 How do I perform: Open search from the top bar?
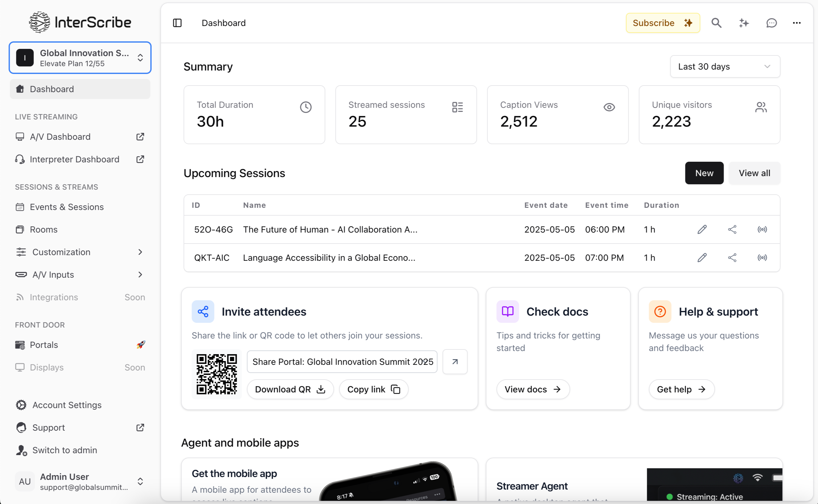point(716,23)
